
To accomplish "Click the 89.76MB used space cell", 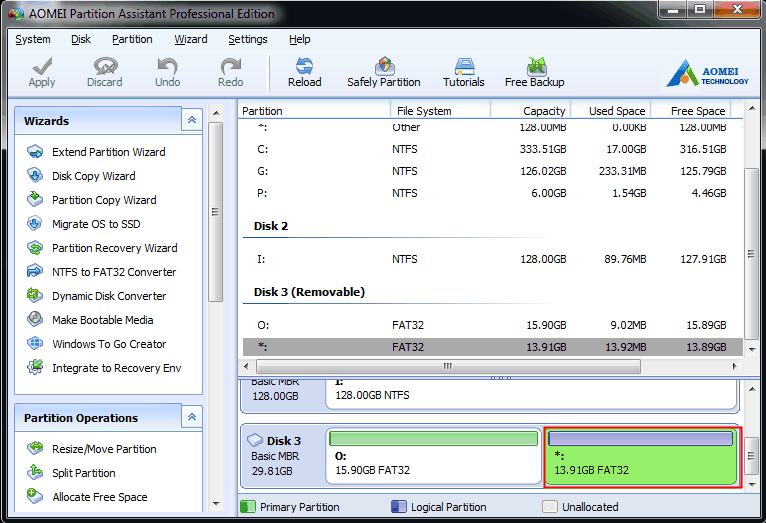I will [x=625, y=259].
